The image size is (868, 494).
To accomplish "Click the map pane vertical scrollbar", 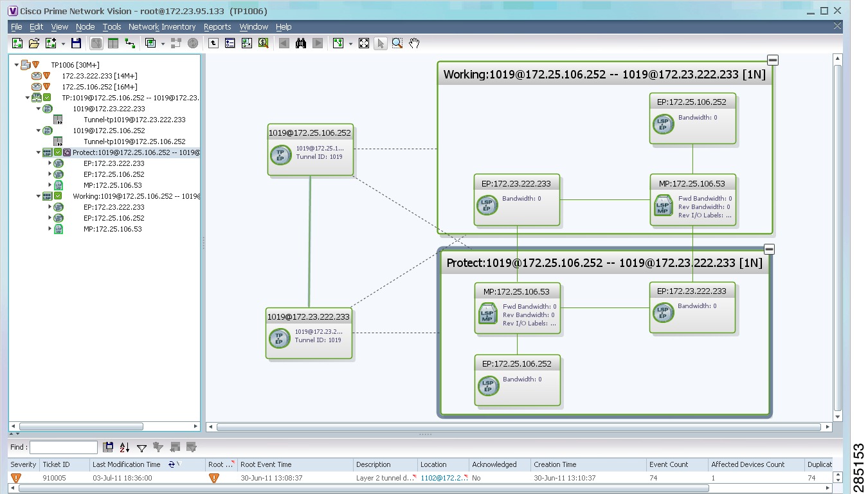I will 837,237.
